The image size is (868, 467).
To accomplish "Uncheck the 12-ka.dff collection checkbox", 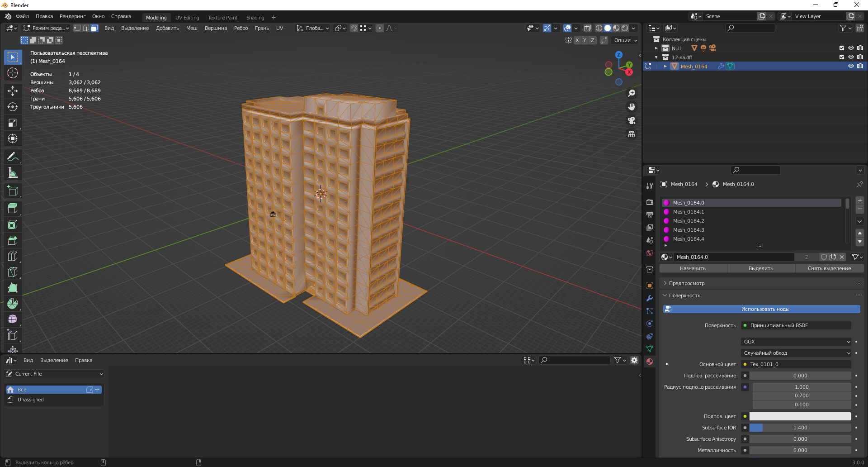I will [x=842, y=57].
